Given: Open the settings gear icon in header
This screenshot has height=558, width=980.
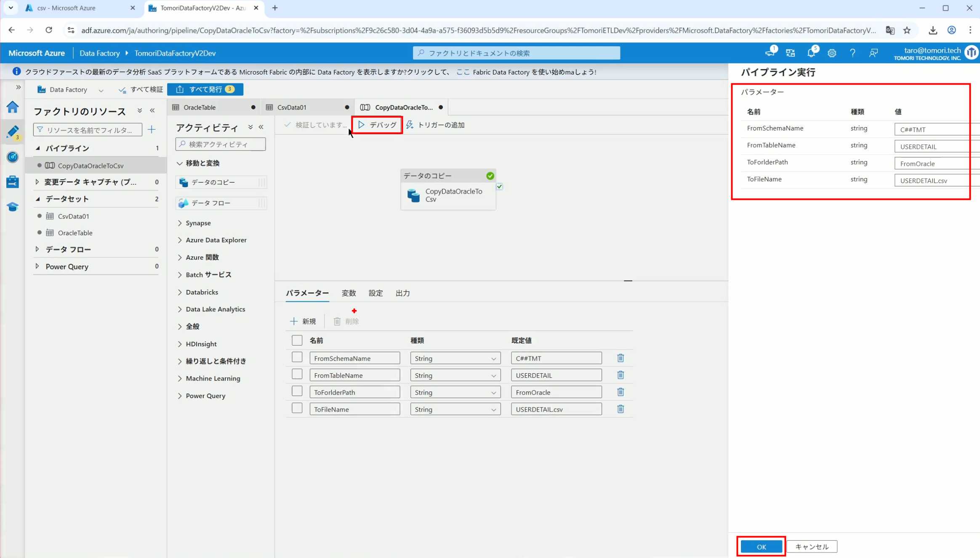Looking at the screenshot, I should pyautogui.click(x=831, y=53).
